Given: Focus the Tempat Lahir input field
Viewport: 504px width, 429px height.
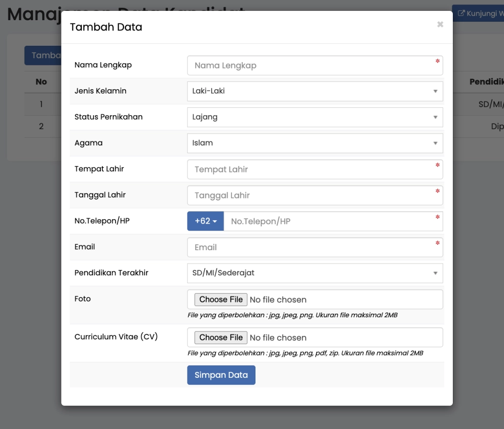Looking at the screenshot, I should (x=314, y=169).
